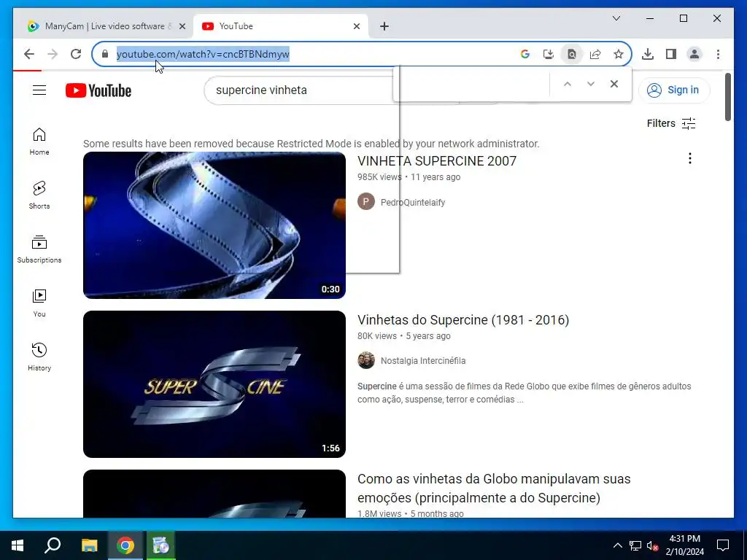This screenshot has width=747, height=560.
Task: Click in the find-in-page text field
Action: tap(472, 84)
